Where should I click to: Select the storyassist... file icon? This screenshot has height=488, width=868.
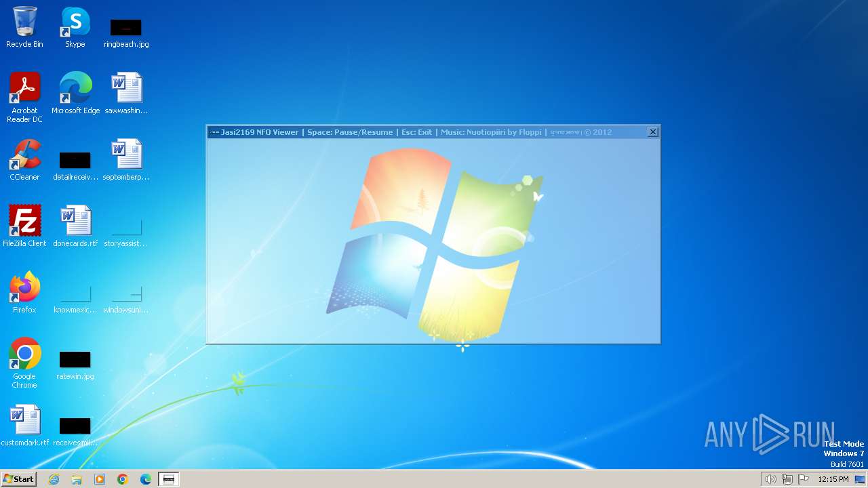pos(126,232)
